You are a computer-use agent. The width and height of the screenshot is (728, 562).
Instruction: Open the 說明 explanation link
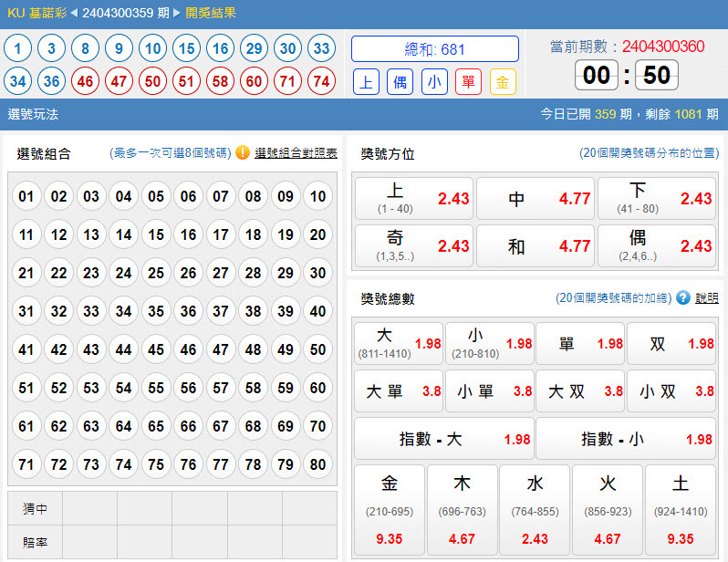coord(706,298)
